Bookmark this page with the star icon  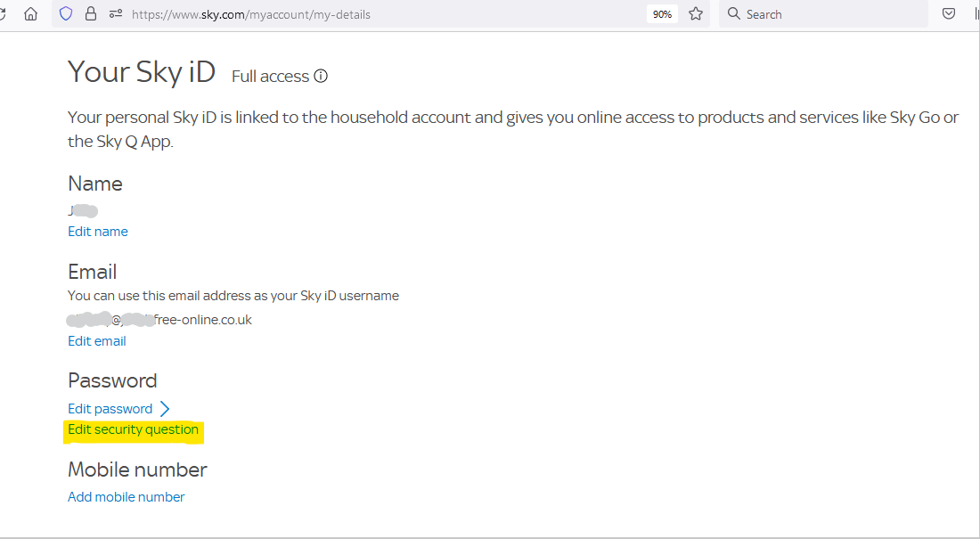point(696,14)
